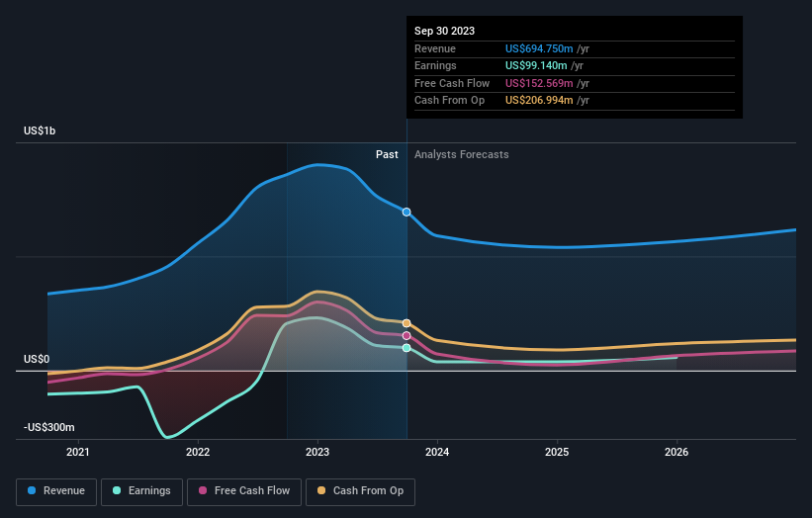Click the US$206.994m cash from op value
Image resolution: width=812 pixels, height=518 pixels.
(539, 101)
